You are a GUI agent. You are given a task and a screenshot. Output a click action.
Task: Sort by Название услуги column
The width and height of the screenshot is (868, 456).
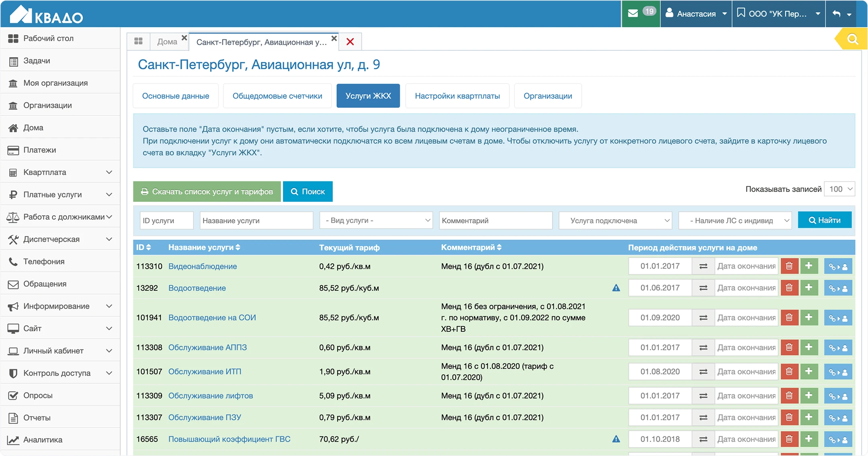coord(204,247)
